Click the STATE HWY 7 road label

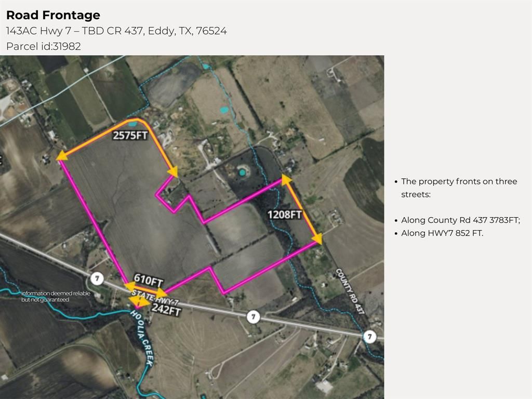coord(155,298)
